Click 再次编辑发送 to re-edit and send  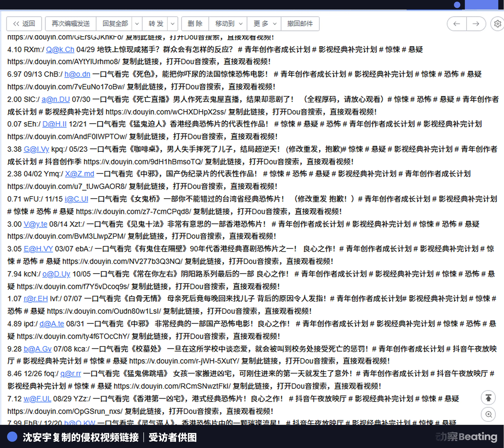(71, 24)
